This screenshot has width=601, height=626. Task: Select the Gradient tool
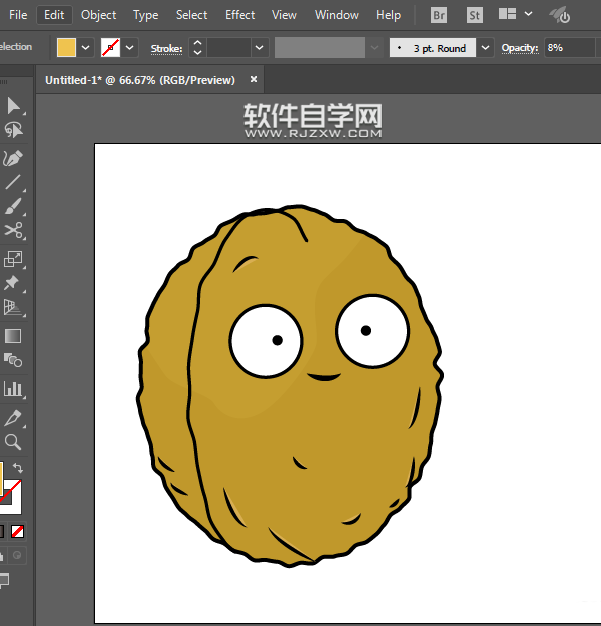(13, 336)
